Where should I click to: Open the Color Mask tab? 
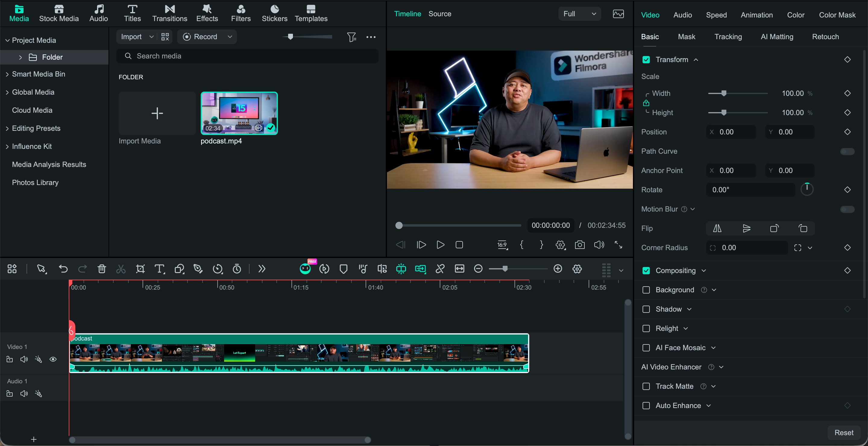837,15
